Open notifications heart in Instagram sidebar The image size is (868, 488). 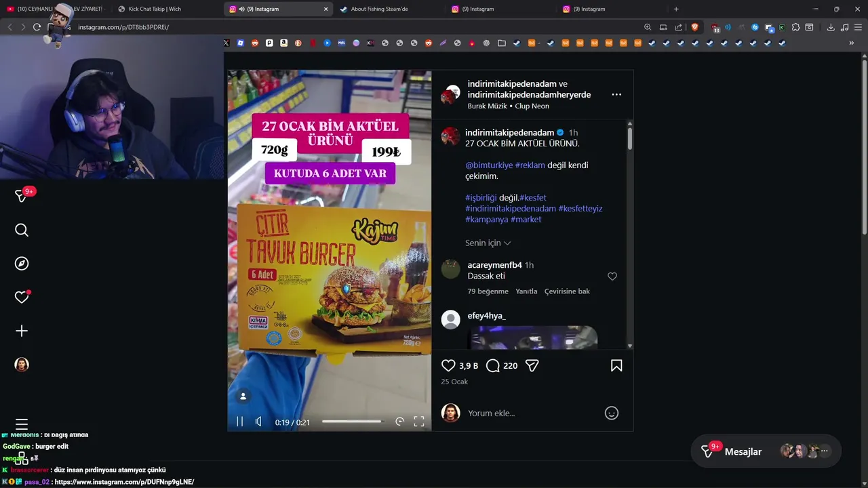click(22, 297)
